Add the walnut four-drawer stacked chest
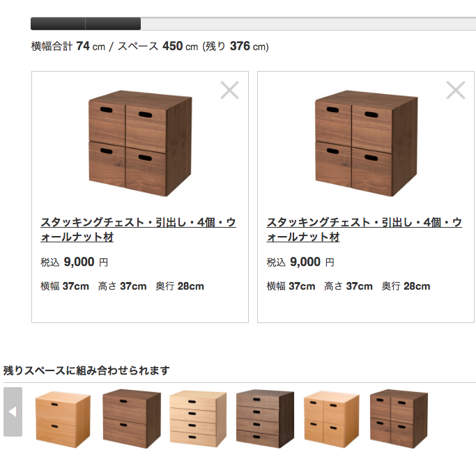The width and height of the screenshot is (476, 454). pos(265,418)
